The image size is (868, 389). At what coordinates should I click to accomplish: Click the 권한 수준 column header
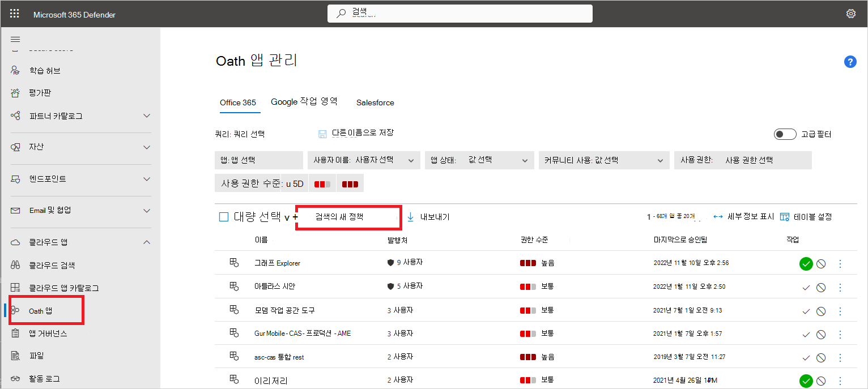pyautogui.click(x=534, y=240)
